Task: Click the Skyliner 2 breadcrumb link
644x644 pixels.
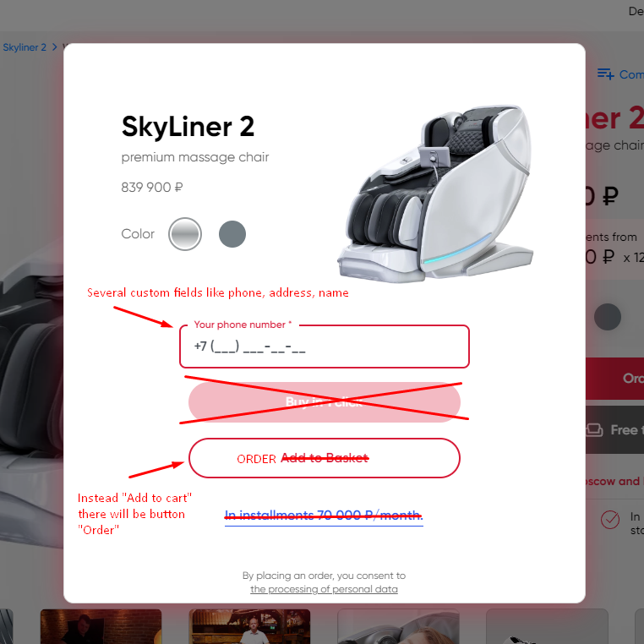Action: pos(25,47)
